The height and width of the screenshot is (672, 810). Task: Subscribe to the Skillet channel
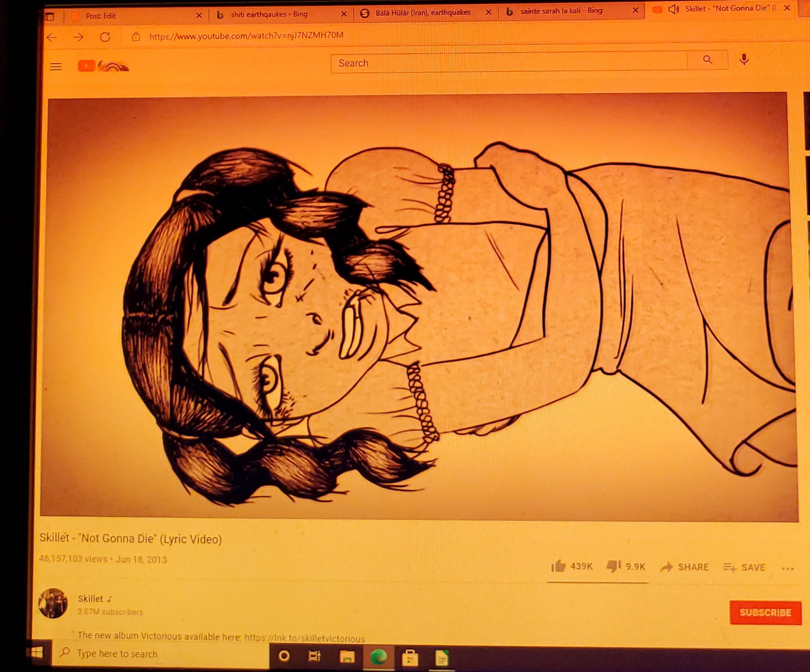click(765, 613)
